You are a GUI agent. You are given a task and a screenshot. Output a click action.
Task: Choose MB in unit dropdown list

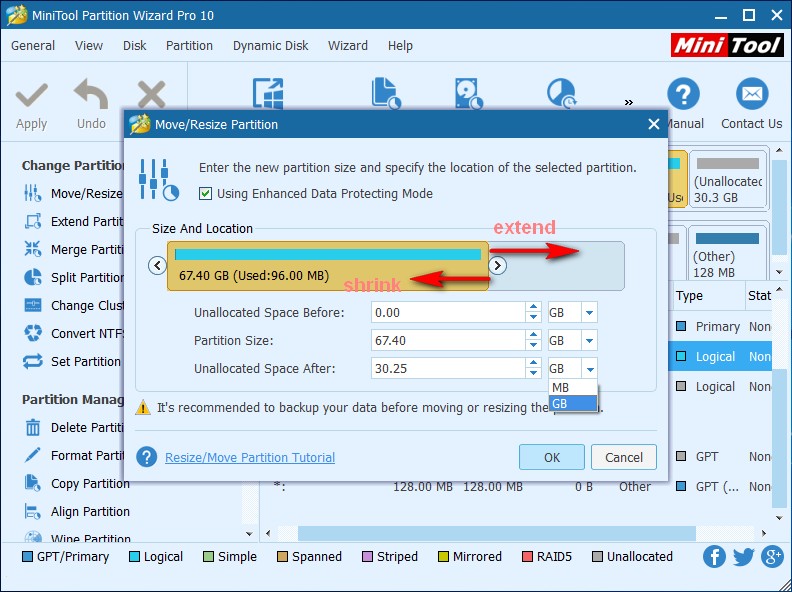point(573,388)
